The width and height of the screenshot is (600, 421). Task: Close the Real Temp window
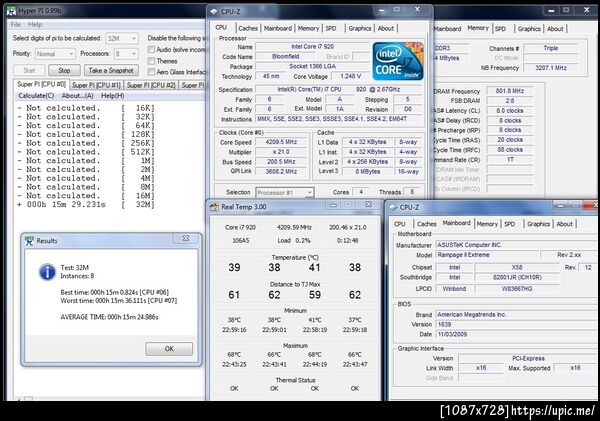368,204
